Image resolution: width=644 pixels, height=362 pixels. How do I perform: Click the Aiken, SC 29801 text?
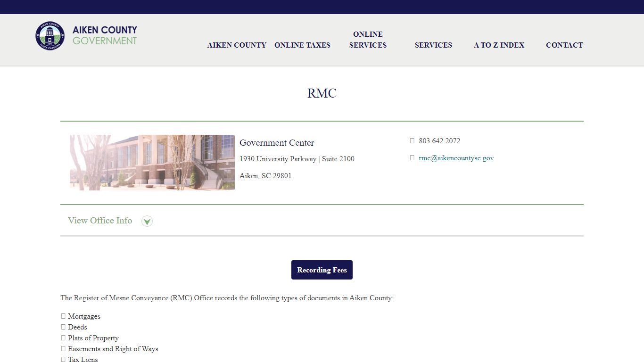pos(265,176)
